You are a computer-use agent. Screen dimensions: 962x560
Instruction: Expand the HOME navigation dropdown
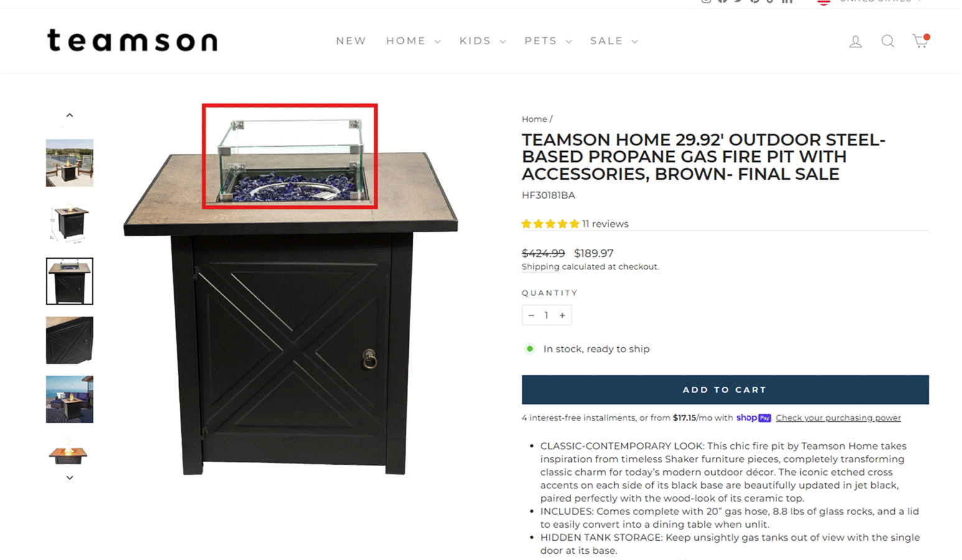point(413,41)
